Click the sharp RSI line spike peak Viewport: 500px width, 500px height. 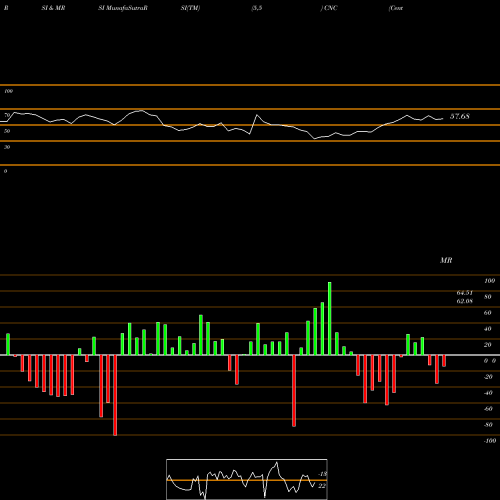[x=257, y=115]
